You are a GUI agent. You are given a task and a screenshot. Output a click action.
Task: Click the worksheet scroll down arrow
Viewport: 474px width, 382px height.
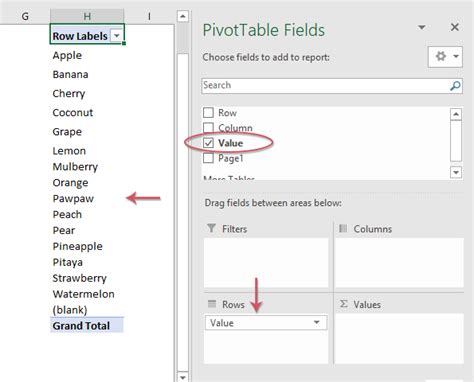pyautogui.click(x=183, y=377)
